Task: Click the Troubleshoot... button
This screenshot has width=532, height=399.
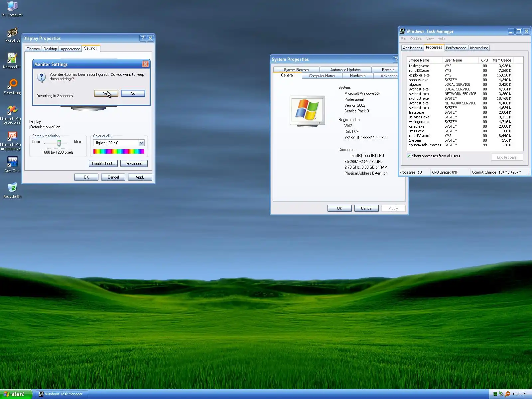Action: coord(103,164)
